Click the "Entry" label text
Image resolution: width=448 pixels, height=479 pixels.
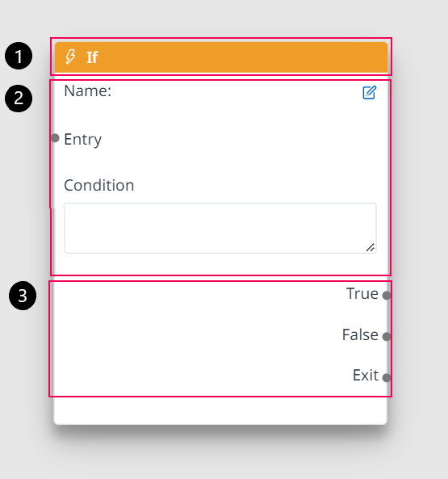pyautogui.click(x=82, y=140)
